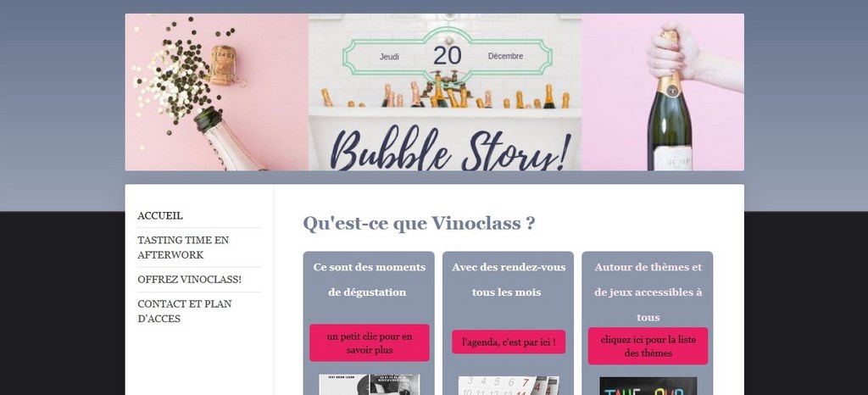Image resolution: width=868 pixels, height=395 pixels.
Task: Open the black-and-white thumbnail under dégustation card
Action: (370, 385)
